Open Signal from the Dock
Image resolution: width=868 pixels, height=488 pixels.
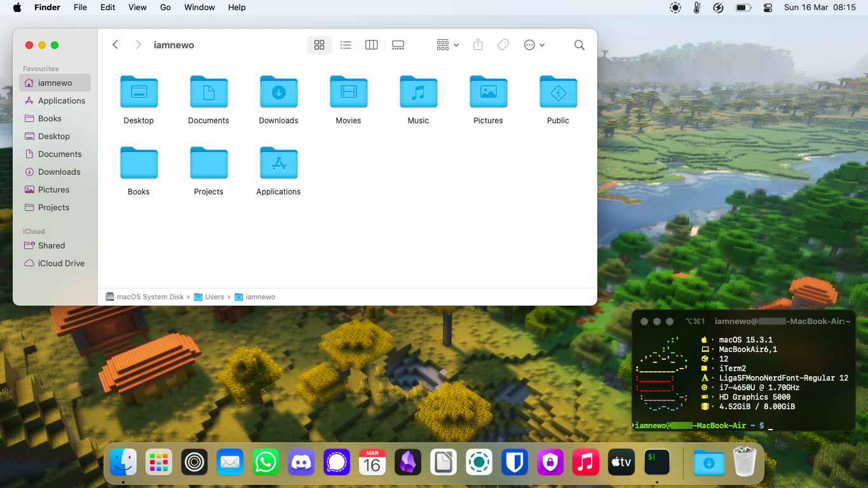point(337,463)
